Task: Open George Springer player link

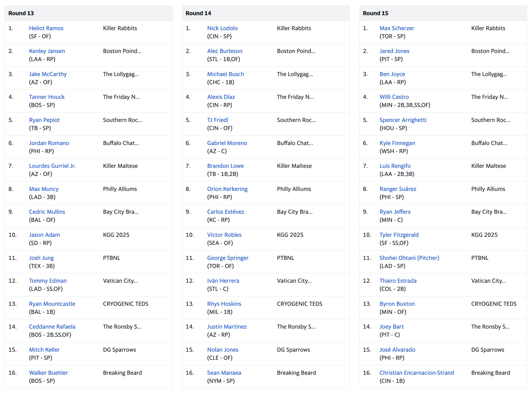Action: pyautogui.click(x=228, y=258)
